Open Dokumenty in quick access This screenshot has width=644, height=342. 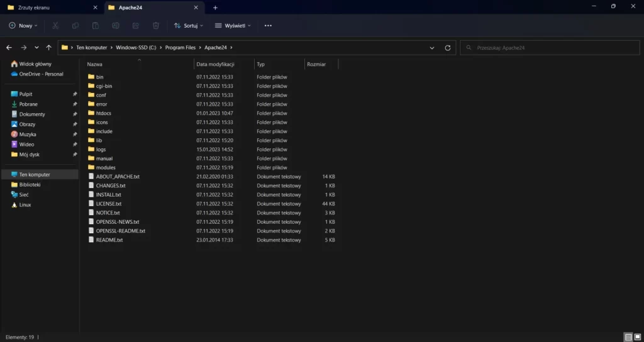coord(28,114)
